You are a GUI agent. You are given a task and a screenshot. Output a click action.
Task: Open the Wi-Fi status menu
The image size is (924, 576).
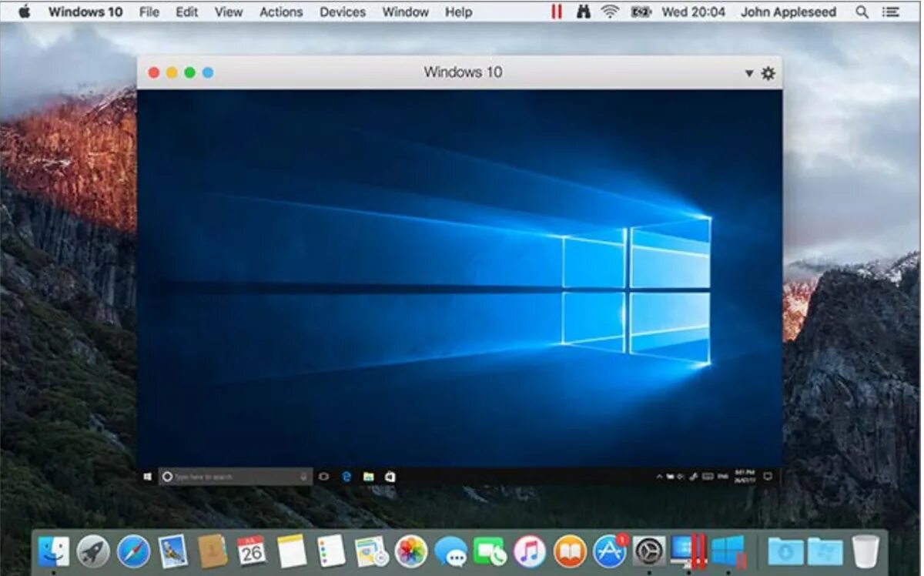click(611, 12)
